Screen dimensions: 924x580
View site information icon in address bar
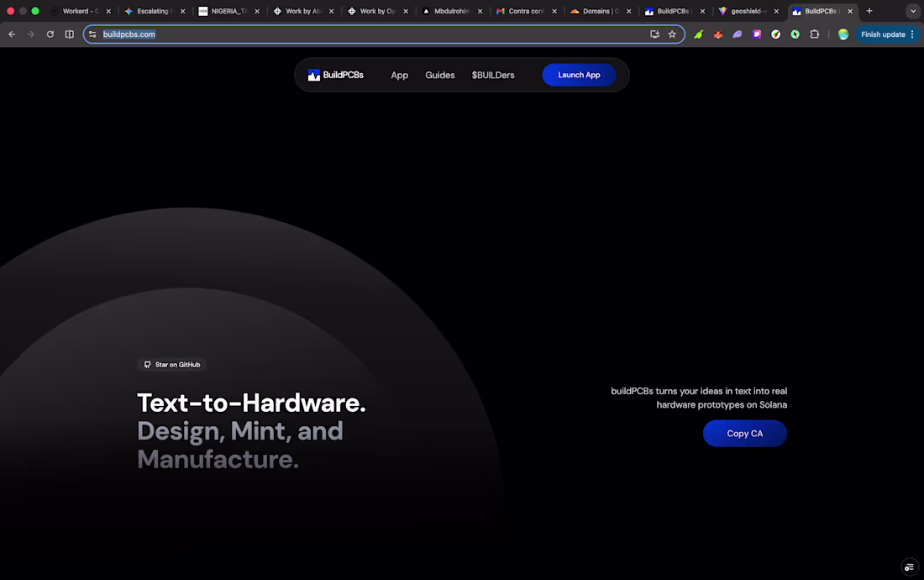(x=92, y=34)
